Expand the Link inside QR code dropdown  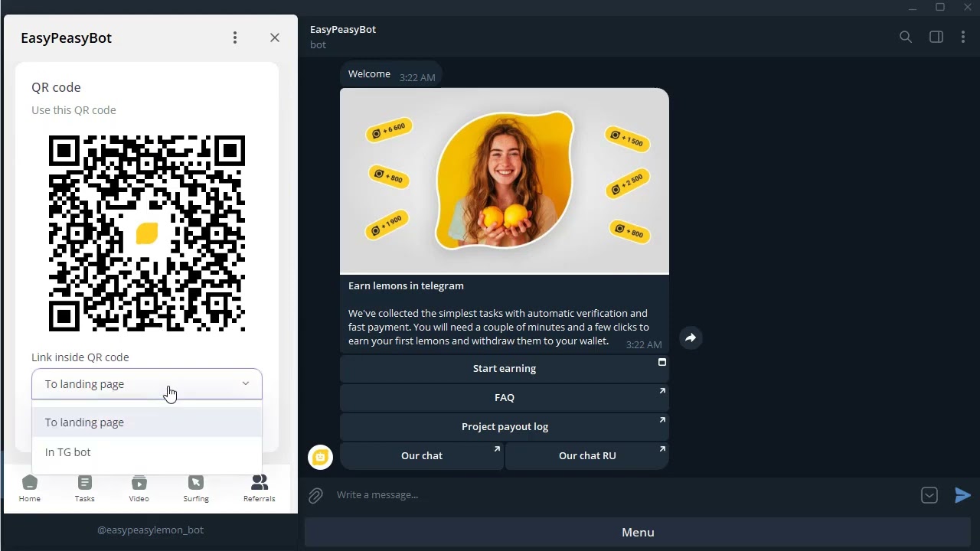tap(147, 384)
